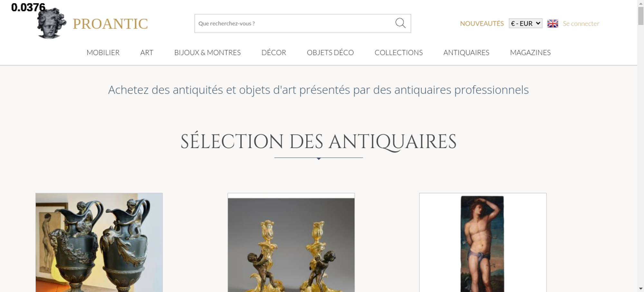Switch language via the UK flag icon

(553, 23)
